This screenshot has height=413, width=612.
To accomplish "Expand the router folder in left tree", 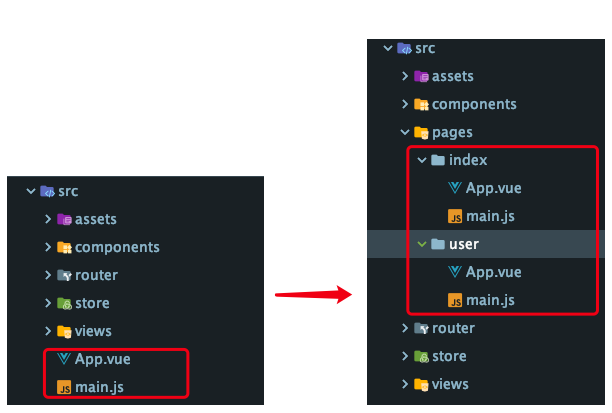I will tap(48, 275).
